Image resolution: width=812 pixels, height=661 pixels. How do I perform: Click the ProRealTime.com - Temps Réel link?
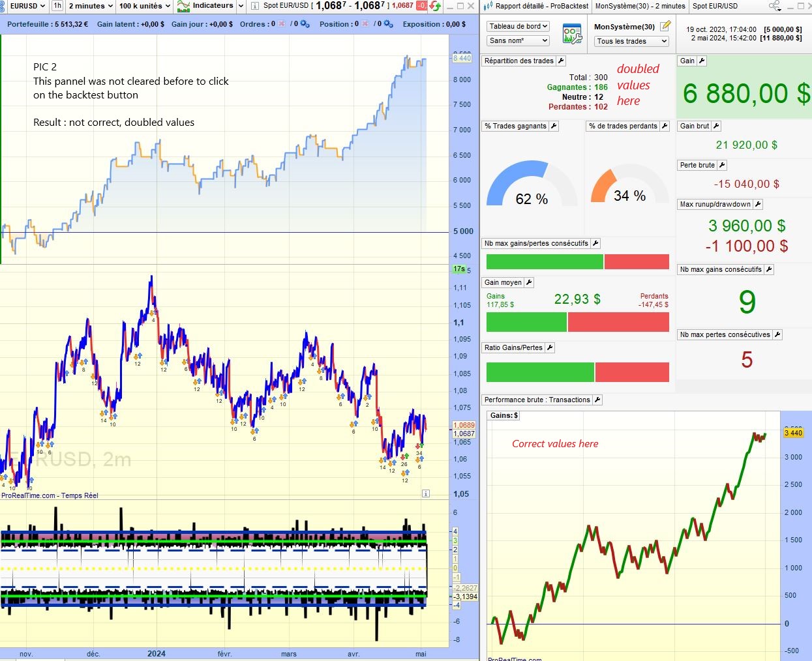[50, 495]
